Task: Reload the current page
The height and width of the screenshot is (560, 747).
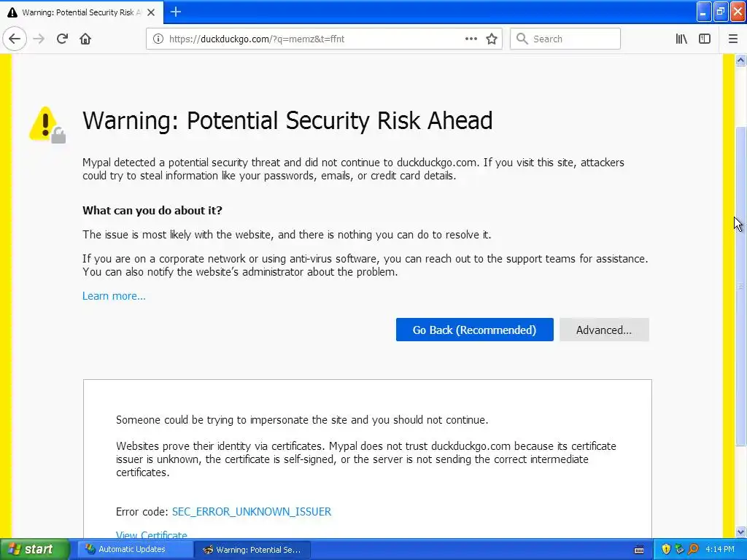Action: (62, 39)
